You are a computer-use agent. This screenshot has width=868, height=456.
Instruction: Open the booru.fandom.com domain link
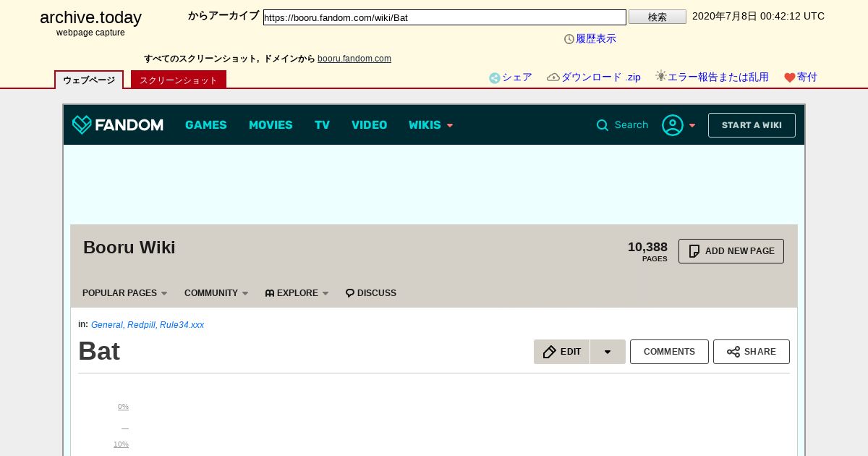click(x=354, y=59)
